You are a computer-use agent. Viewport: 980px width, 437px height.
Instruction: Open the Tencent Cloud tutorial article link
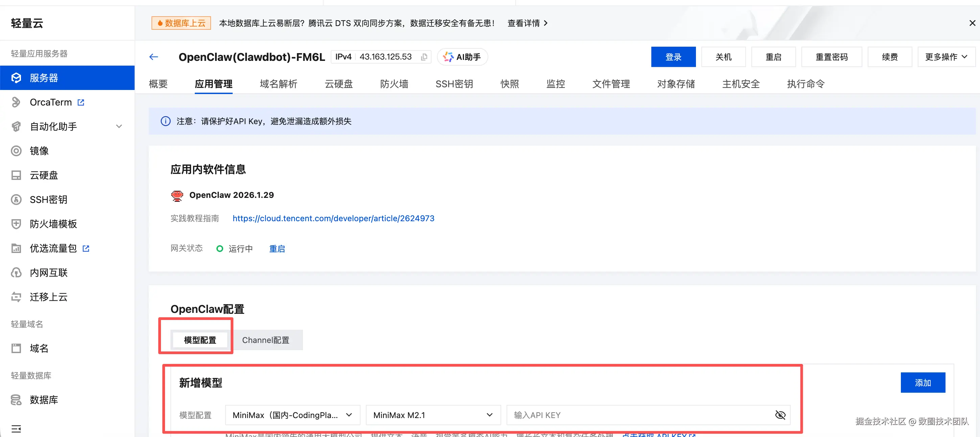tap(333, 218)
